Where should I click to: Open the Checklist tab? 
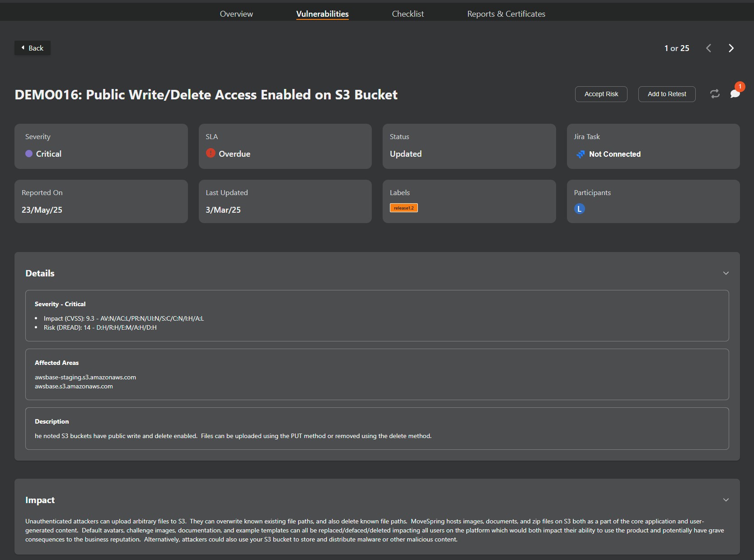point(407,14)
